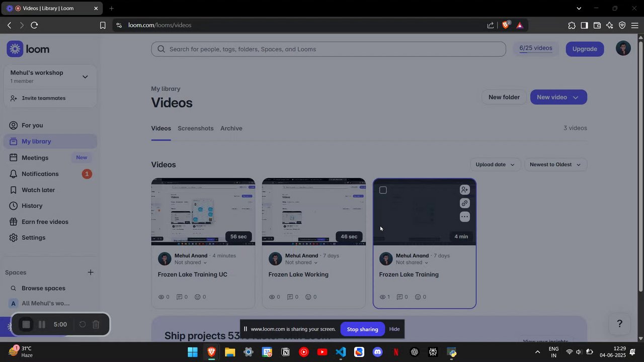Open the Frozen Lake Working thumbnail

314,212
